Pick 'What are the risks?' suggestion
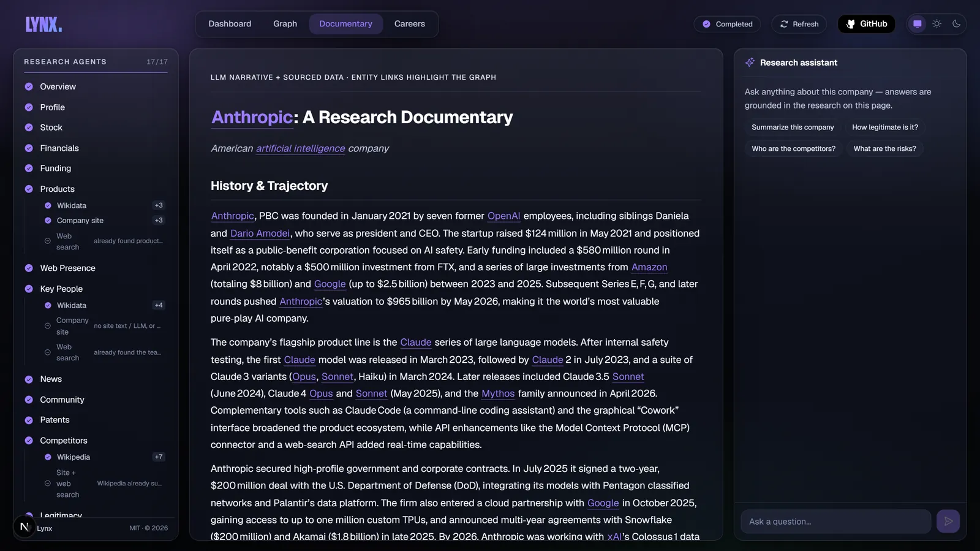The height and width of the screenshot is (551, 980). tap(884, 148)
